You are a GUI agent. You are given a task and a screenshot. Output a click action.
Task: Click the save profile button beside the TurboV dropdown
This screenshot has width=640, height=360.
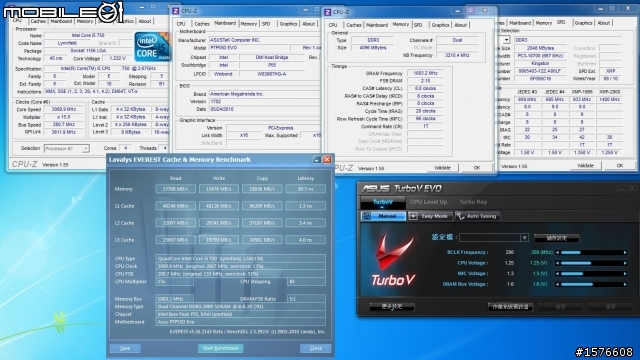[x=557, y=238]
